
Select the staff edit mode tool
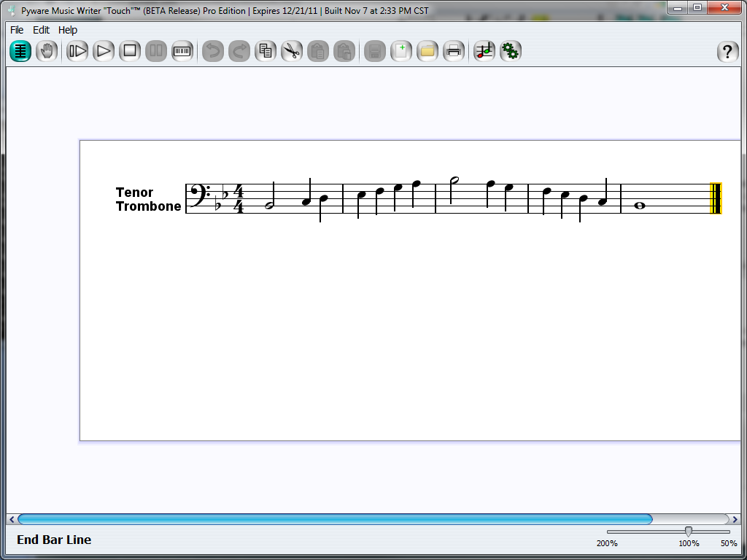tap(20, 51)
